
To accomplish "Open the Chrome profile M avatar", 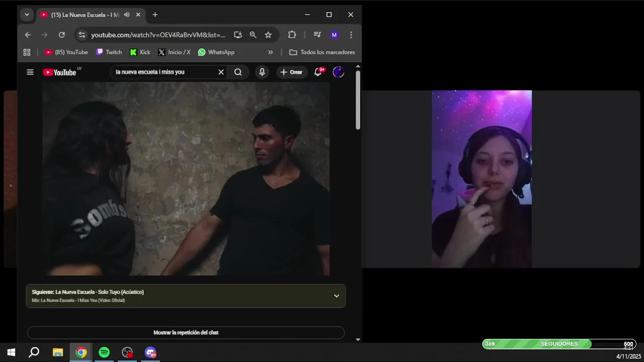I will pyautogui.click(x=334, y=35).
